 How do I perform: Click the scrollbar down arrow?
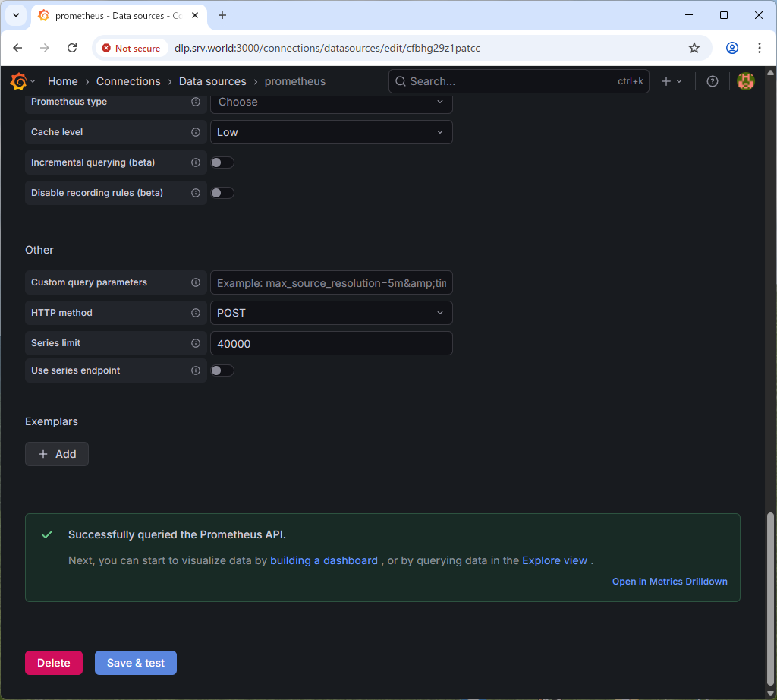[770, 694]
